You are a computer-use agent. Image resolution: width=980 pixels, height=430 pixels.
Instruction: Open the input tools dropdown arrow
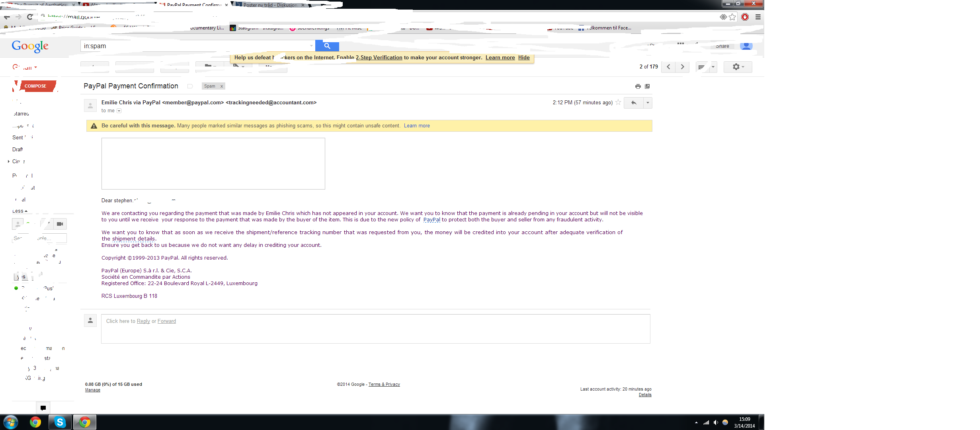coord(713,67)
